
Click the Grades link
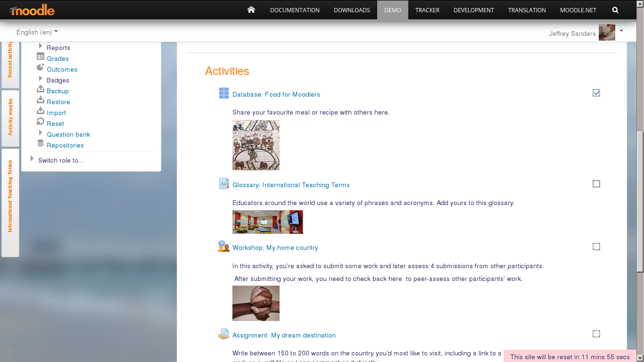(58, 58)
